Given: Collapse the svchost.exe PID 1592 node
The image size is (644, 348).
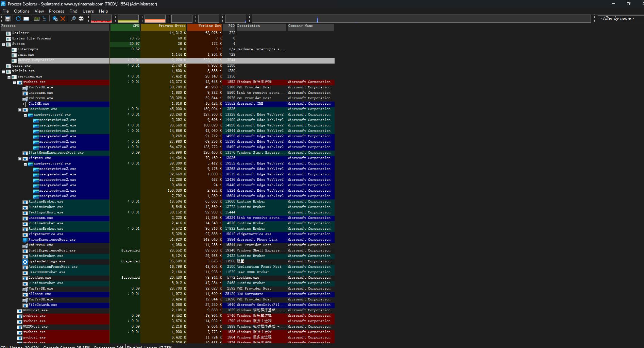Looking at the screenshot, I should 15,83.
